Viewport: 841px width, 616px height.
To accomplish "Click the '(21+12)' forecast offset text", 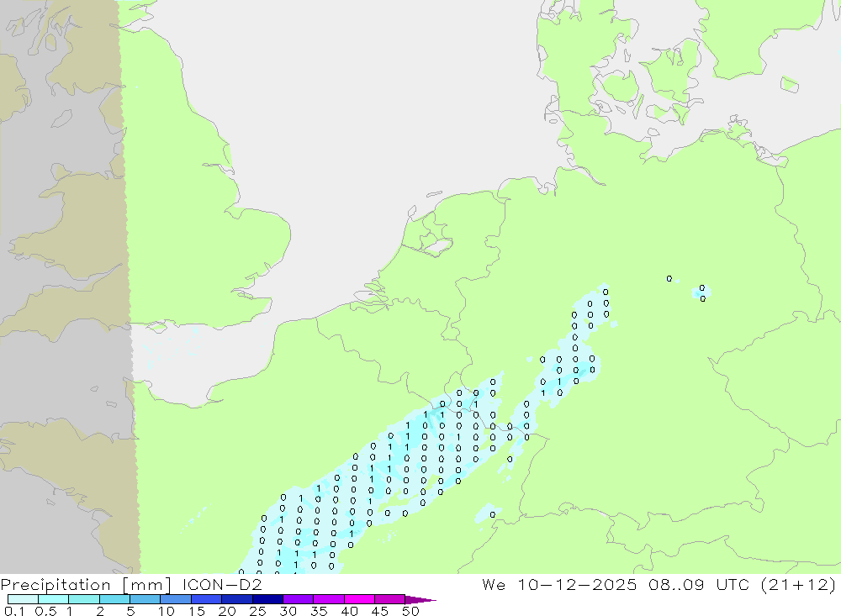I will coord(798,584).
